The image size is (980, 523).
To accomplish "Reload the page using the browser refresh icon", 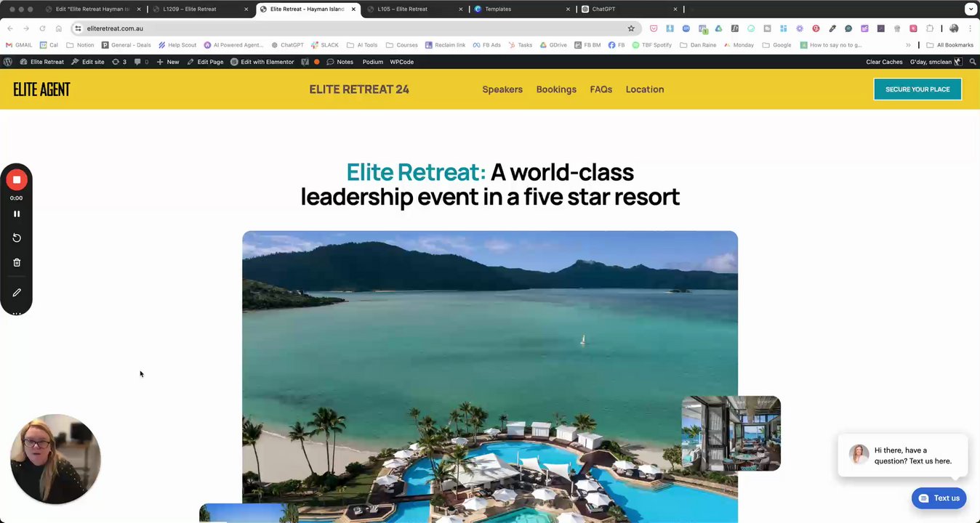I will click(42, 28).
